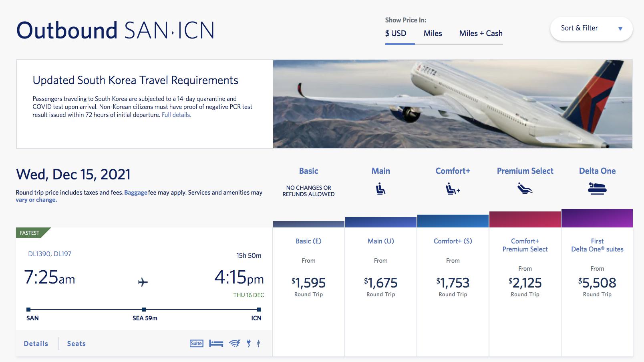Click the Wed, Dec 15, 2021 date heading
Image resolution: width=644 pixels, height=362 pixels.
[73, 175]
